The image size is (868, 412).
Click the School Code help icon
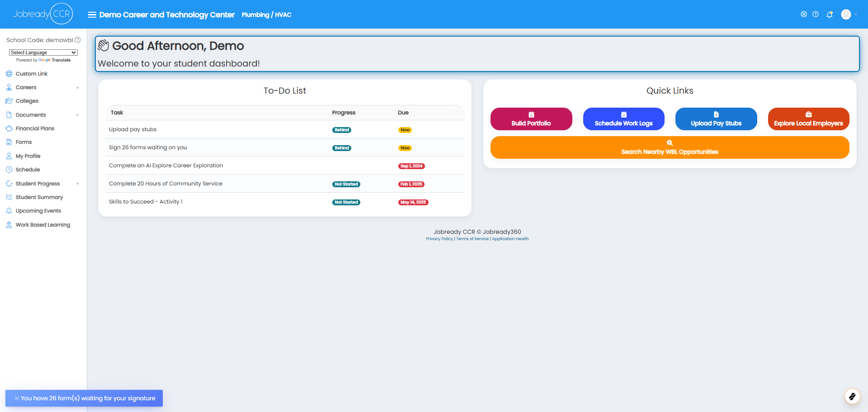(78, 40)
